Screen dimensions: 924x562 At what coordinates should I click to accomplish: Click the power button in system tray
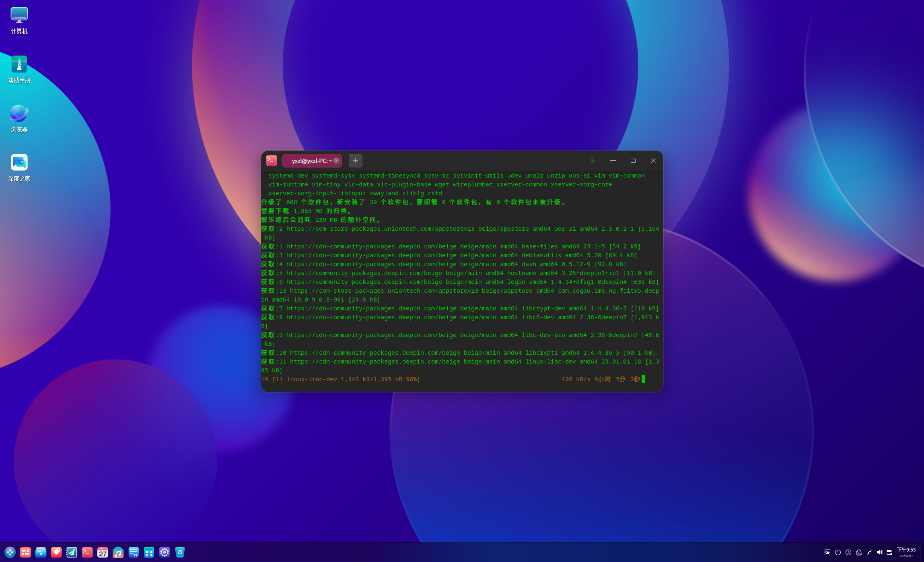point(838,552)
